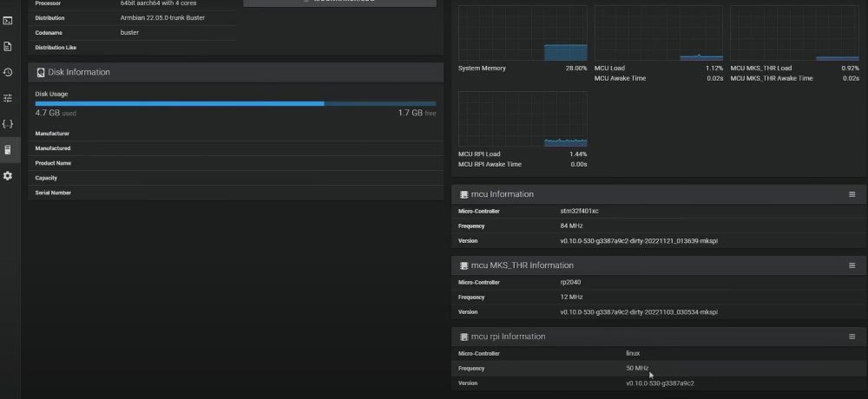Click the 'Armbian 22.05.0-trunk Buster' distribution value
This screenshot has height=399, width=868.
(162, 18)
